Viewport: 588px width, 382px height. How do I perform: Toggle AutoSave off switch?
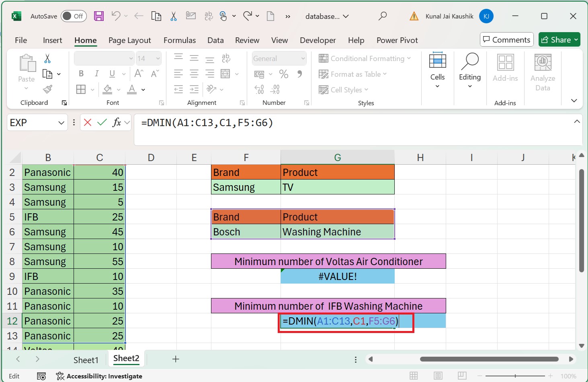(x=74, y=16)
